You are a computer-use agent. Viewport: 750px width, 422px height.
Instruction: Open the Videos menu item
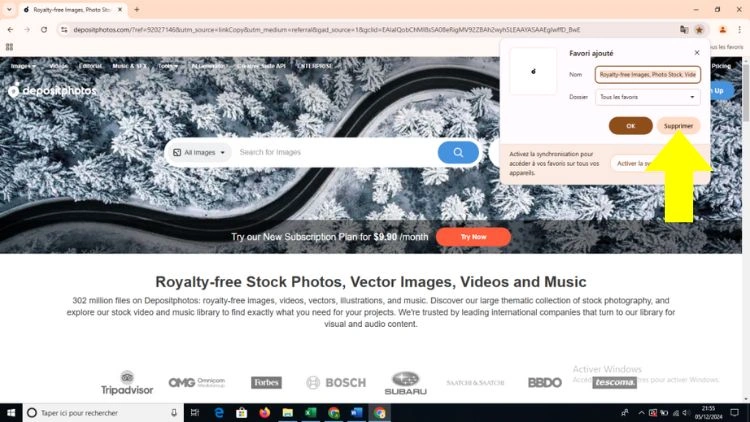tap(58, 66)
